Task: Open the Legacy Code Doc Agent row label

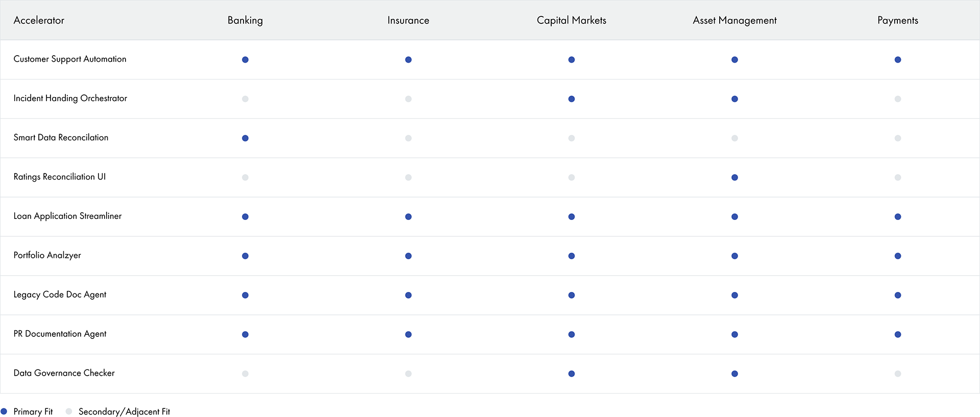Action: tap(60, 295)
